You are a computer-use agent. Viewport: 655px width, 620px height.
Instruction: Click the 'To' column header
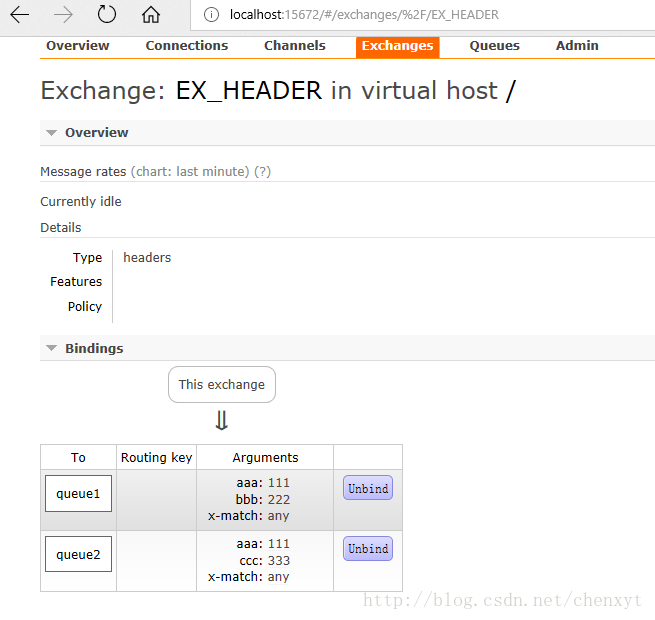click(x=78, y=457)
